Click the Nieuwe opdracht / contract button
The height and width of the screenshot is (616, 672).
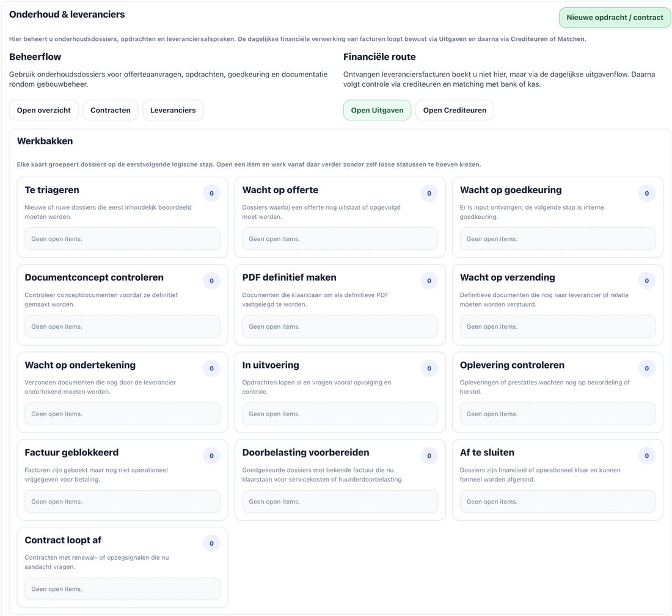click(615, 18)
